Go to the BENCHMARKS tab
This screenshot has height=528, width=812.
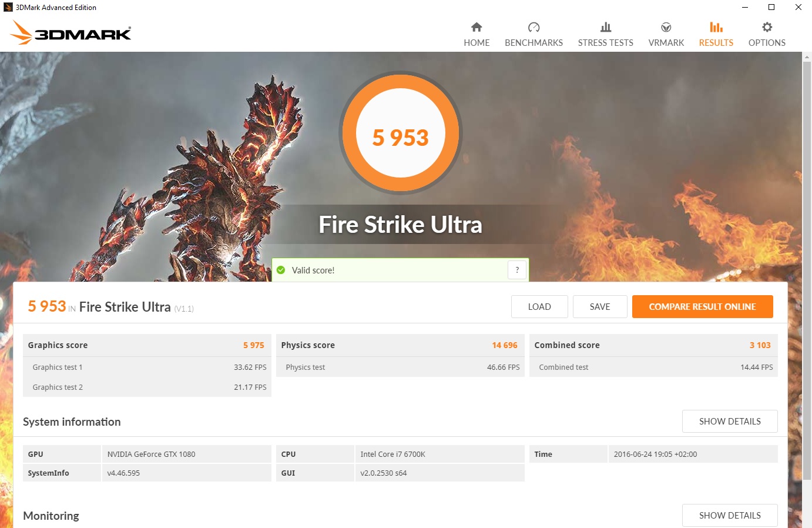533,34
